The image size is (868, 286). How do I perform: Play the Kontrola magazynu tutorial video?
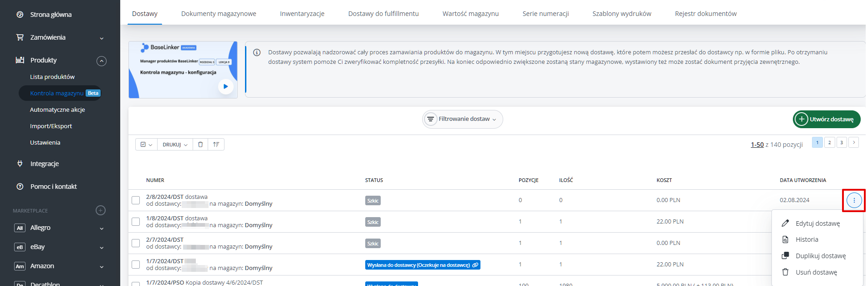(225, 86)
